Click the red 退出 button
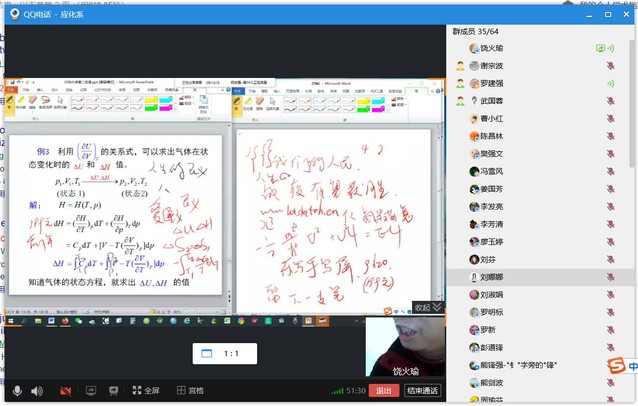The height and width of the screenshot is (406, 638). [384, 390]
